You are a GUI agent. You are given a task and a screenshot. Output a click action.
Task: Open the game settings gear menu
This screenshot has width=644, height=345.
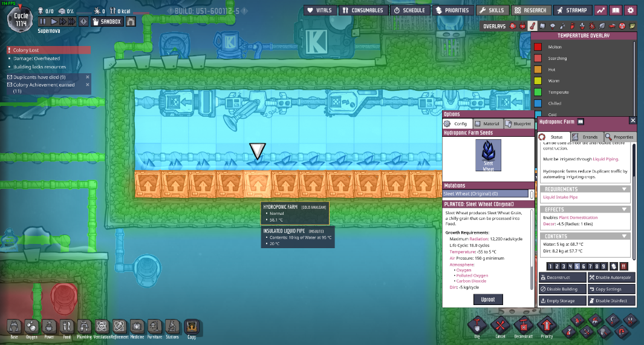tap(631, 10)
